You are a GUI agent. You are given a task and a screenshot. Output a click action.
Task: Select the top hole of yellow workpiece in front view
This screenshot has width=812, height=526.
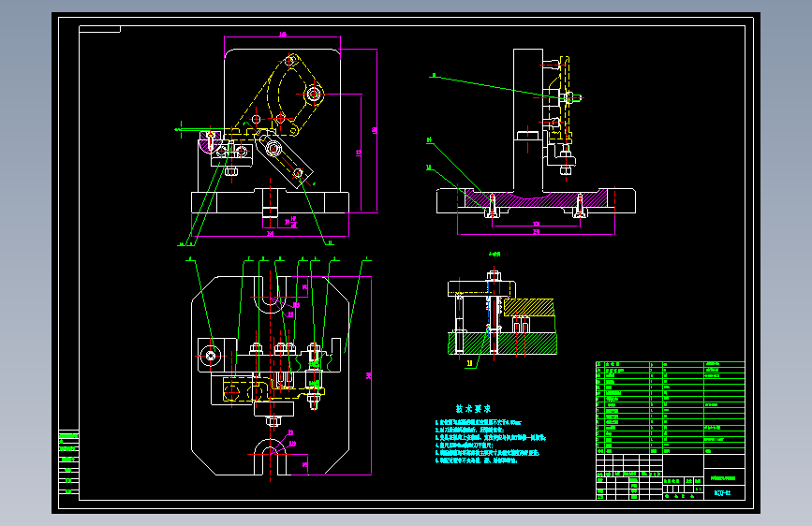(x=290, y=61)
